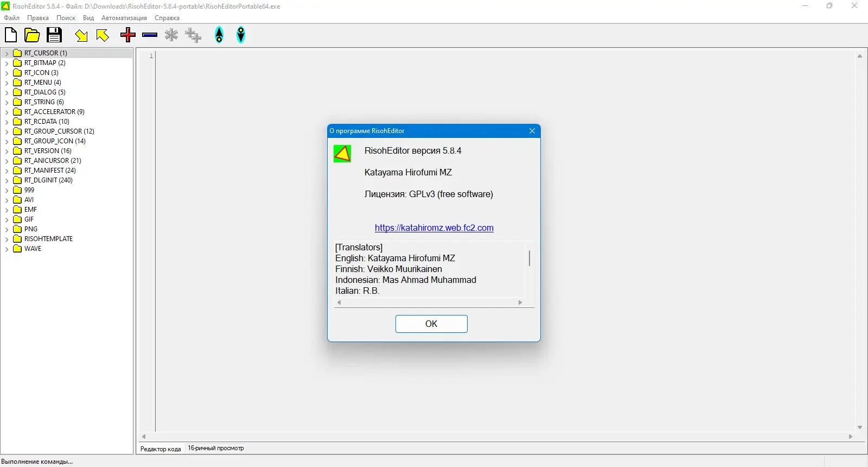Open the Файл menu
Screen dimensions: 868x467
tap(12, 18)
